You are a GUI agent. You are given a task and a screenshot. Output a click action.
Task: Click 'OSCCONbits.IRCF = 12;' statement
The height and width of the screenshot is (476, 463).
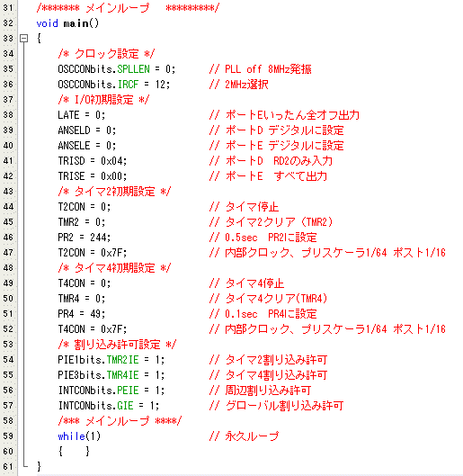tap(114, 85)
